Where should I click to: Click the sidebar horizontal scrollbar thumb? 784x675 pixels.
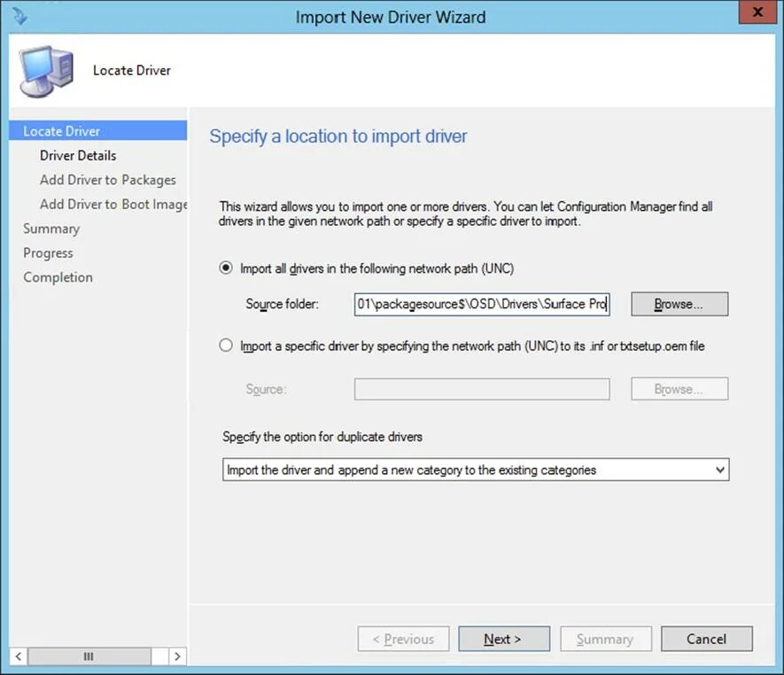89,656
